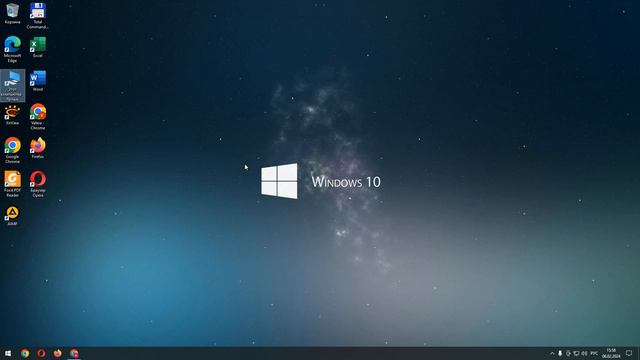Select the highlighted This Computer shortcut
The image size is (640, 360).
pos(13,85)
